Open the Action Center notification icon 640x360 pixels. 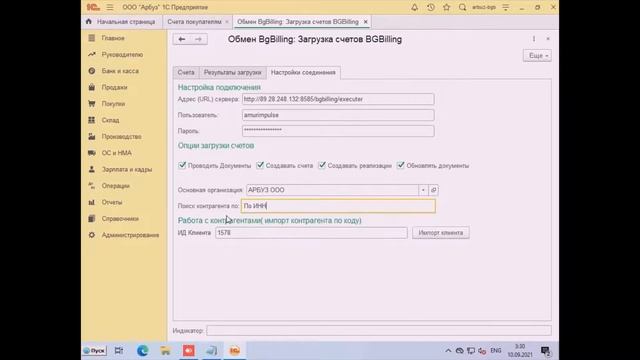click(545, 351)
